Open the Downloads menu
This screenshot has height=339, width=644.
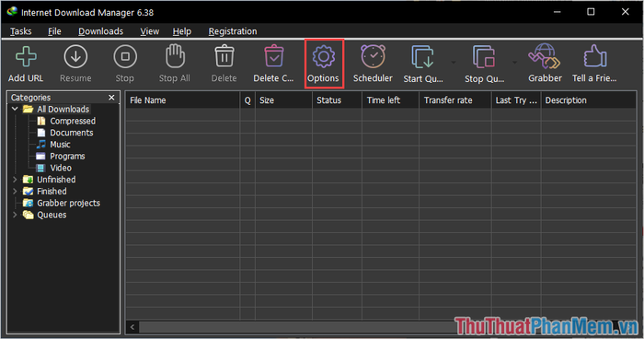[x=100, y=31]
